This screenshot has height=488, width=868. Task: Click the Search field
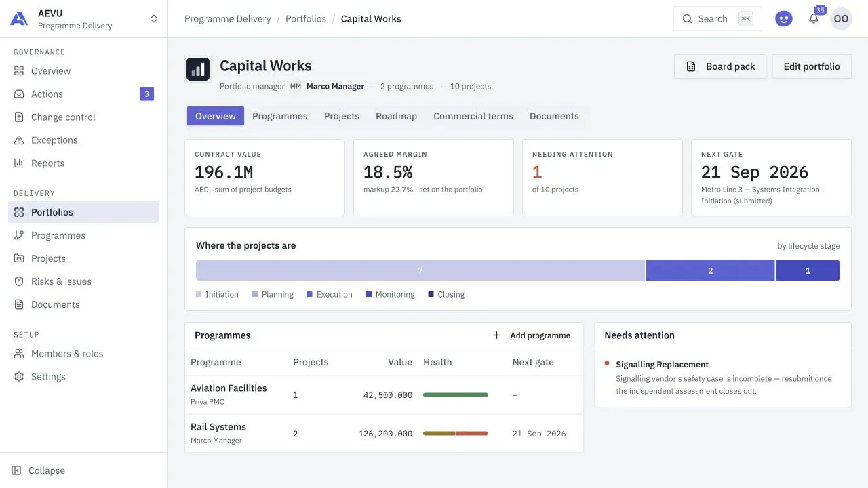[717, 19]
